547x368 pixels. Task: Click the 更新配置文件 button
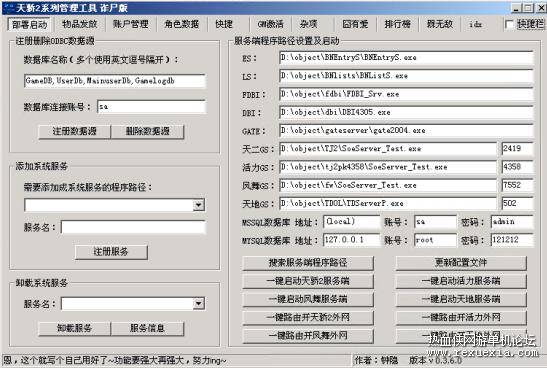point(461,263)
